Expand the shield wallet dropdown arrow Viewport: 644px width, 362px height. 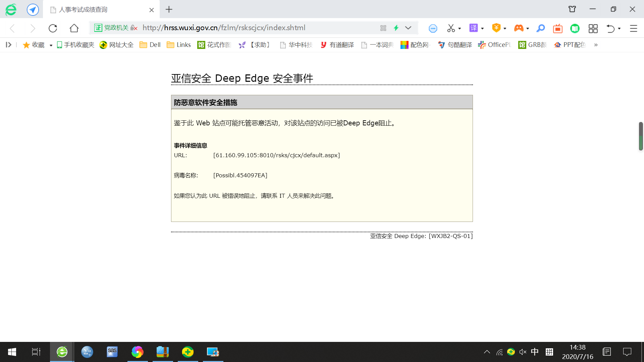point(505,29)
